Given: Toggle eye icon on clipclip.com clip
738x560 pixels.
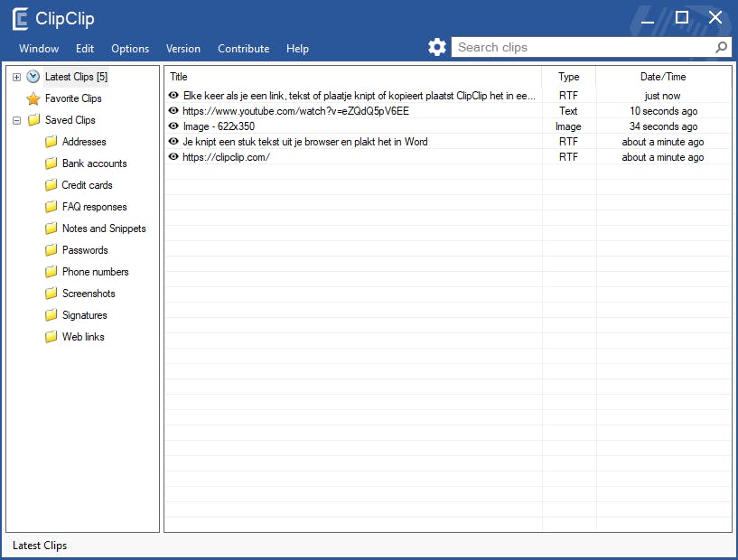Looking at the screenshot, I should pos(173,156).
